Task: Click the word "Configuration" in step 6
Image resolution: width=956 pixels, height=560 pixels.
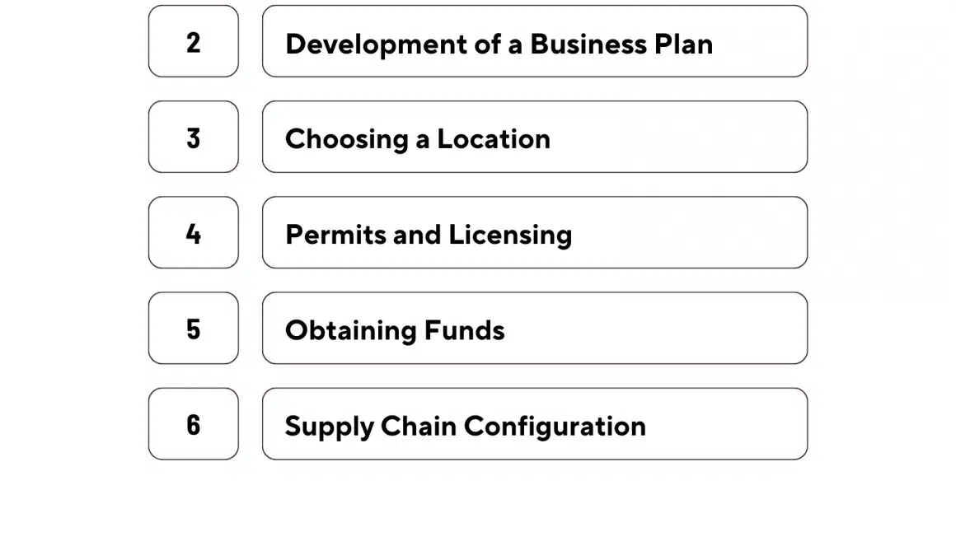Action: (x=555, y=426)
